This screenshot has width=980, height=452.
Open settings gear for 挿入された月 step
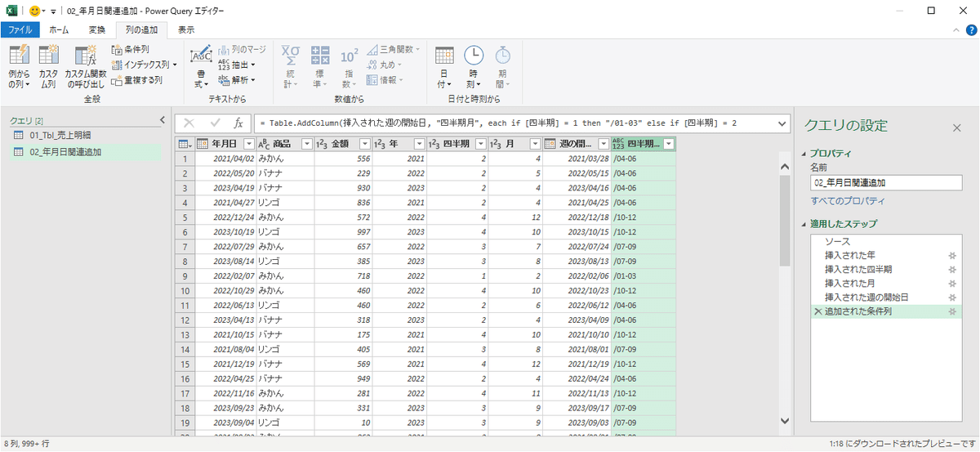point(951,284)
